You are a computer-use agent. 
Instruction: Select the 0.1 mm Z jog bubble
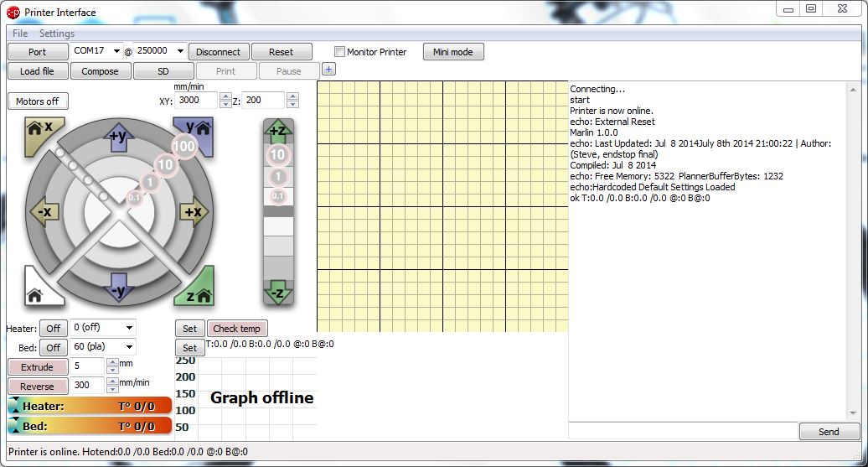(278, 195)
